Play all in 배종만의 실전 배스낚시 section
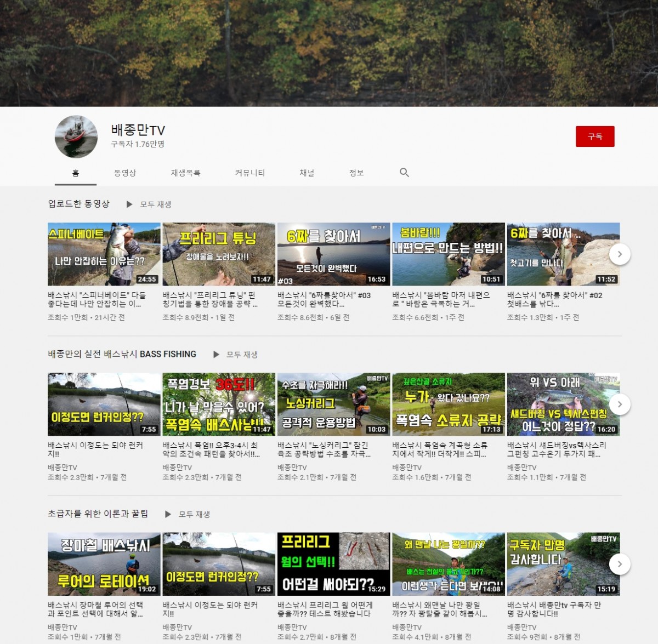 tap(235, 355)
